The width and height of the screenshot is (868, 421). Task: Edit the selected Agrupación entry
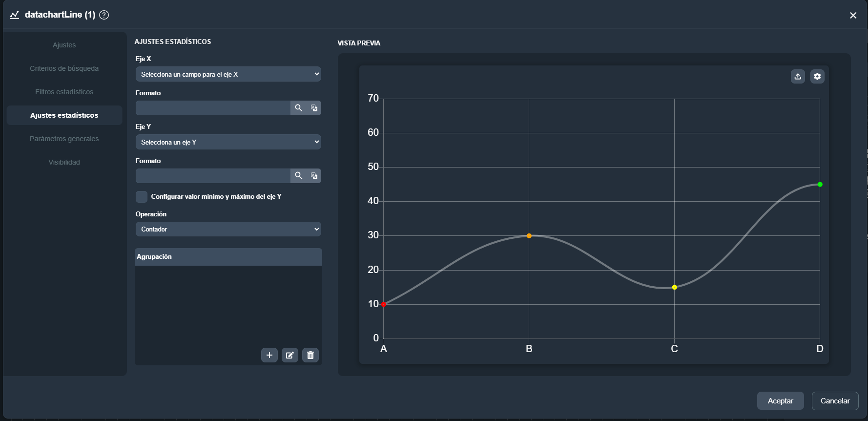click(290, 355)
